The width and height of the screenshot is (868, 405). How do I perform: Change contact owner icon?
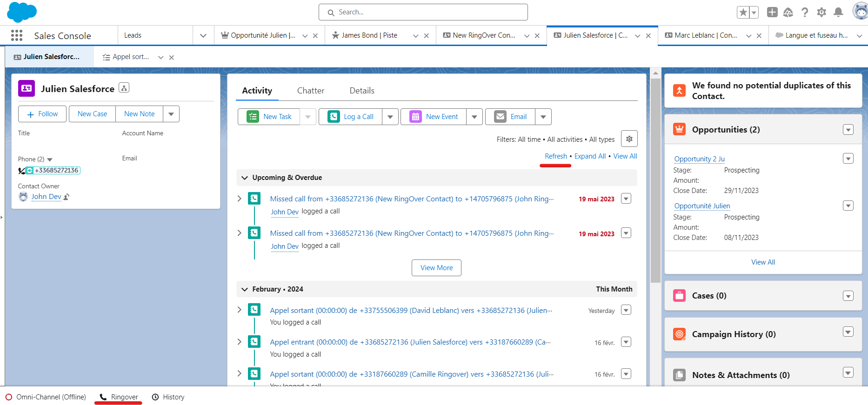coord(67,197)
